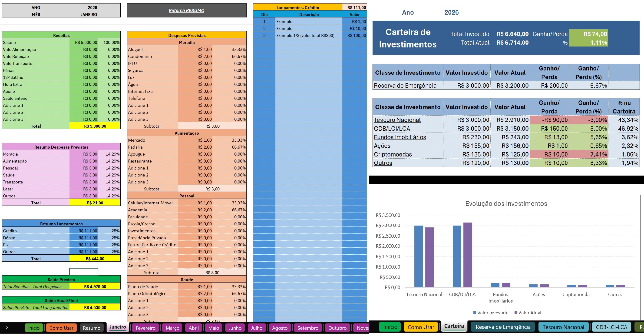
Task: Click the sheet tab scroll arrow
Action: coord(7,327)
